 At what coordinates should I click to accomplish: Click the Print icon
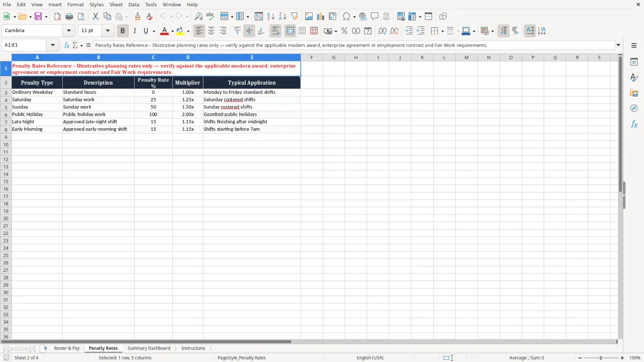coord(69,17)
